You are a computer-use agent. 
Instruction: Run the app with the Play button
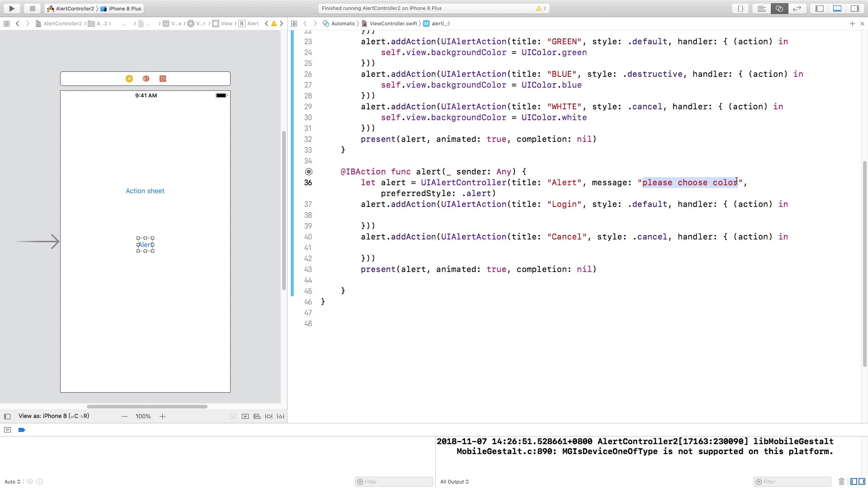point(12,8)
